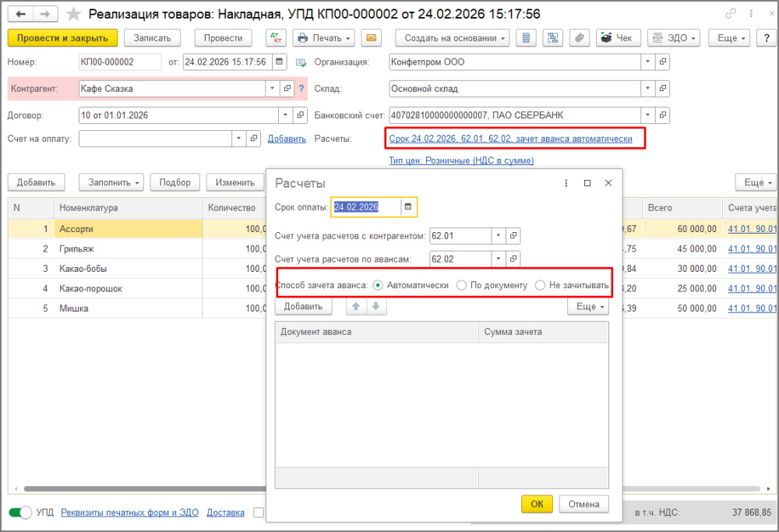Open dropdown for account 62.01
This screenshot has height=532, width=779.
tap(498, 235)
